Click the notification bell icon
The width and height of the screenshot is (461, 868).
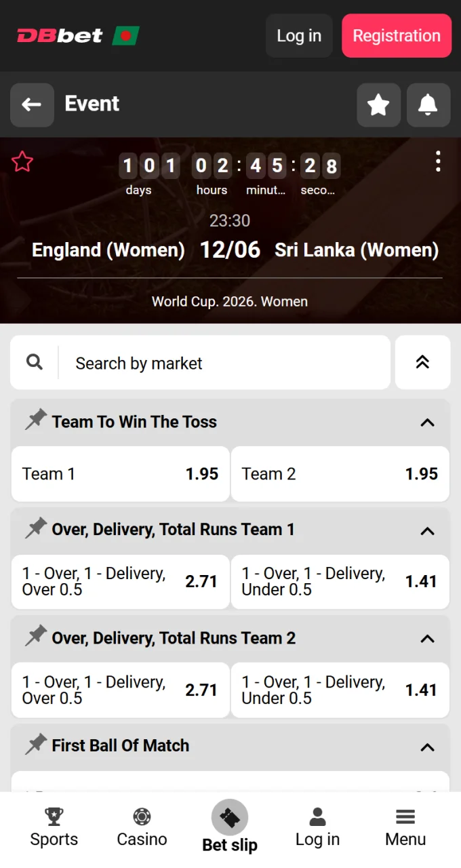pyautogui.click(x=428, y=104)
